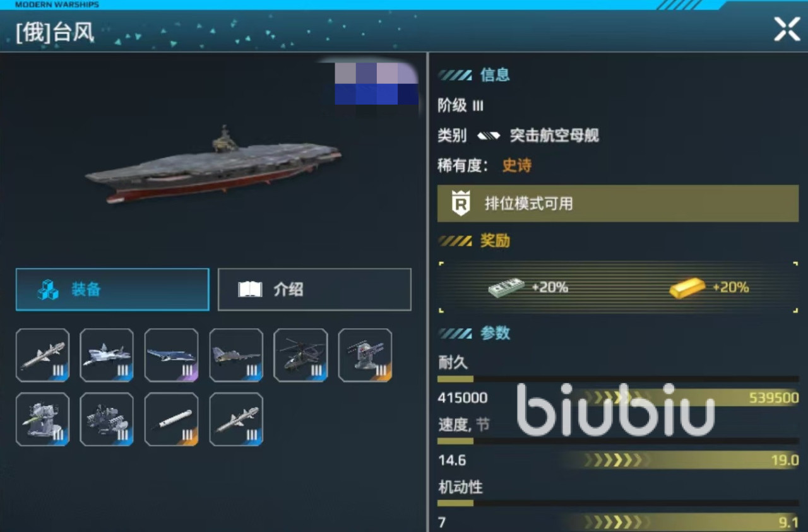Image resolution: width=808 pixels, height=532 pixels.
Task: Click the cash +20% reward icon
Action: [506, 288]
